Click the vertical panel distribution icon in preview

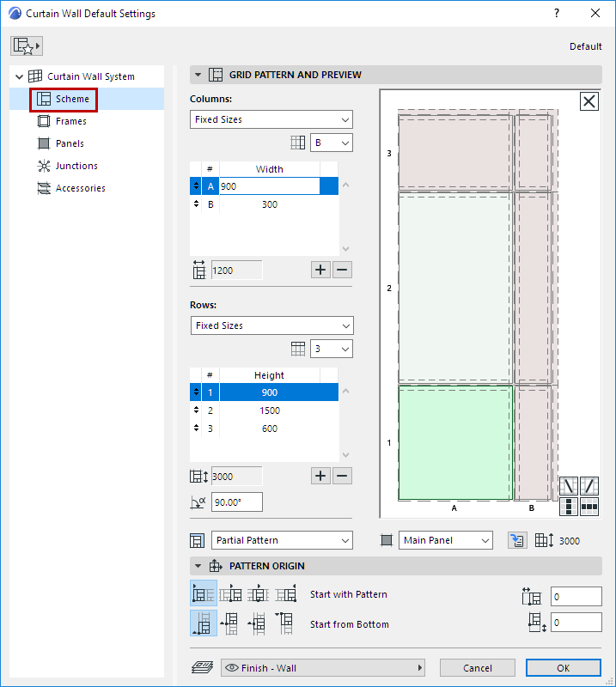coord(569,507)
